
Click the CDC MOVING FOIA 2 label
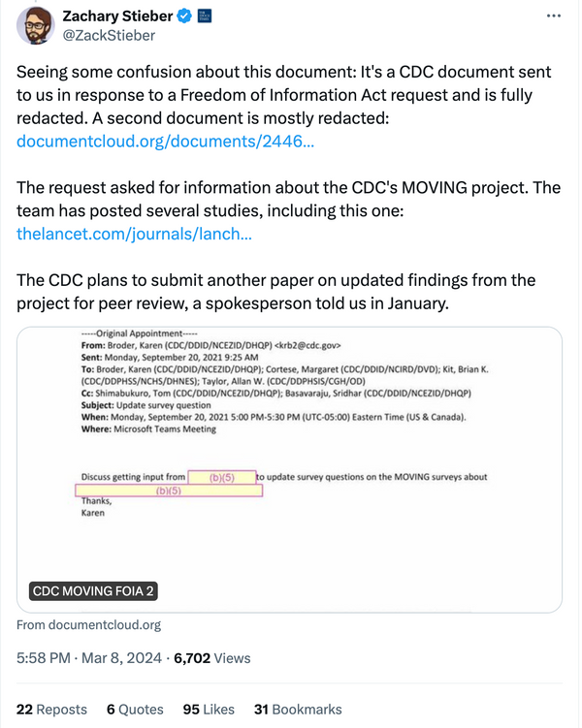coord(93,591)
